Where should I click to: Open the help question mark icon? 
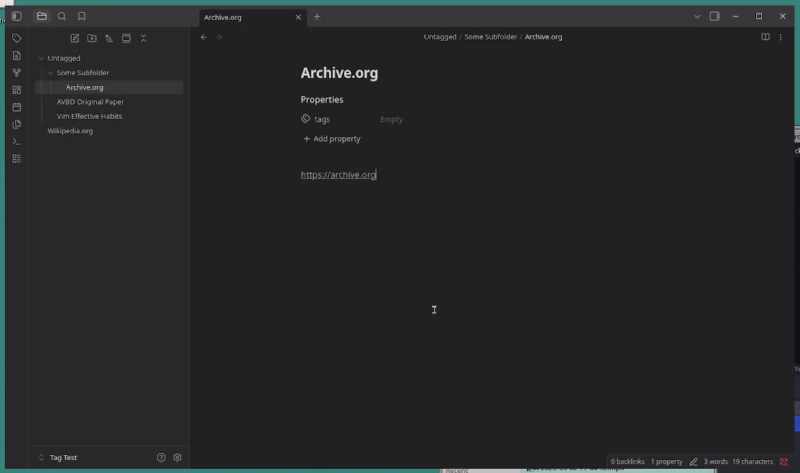pos(161,458)
